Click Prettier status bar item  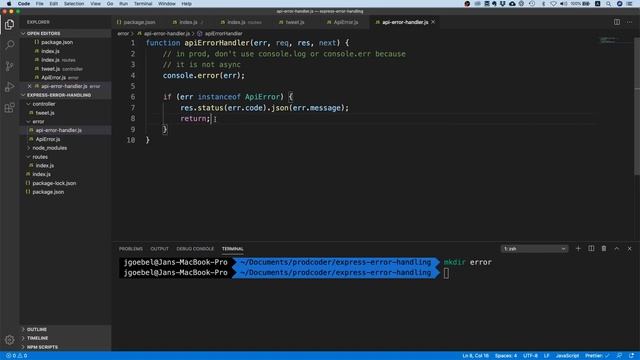pyautogui.click(x=596, y=356)
